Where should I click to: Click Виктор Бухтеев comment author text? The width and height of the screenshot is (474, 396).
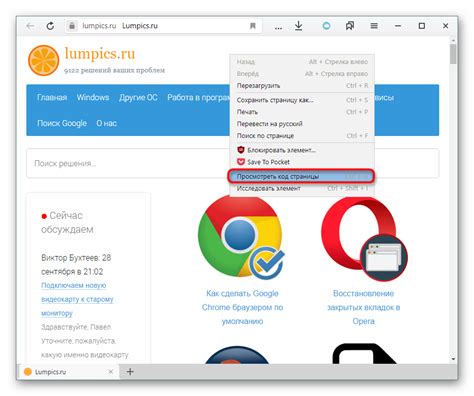pyautogui.click(x=70, y=258)
